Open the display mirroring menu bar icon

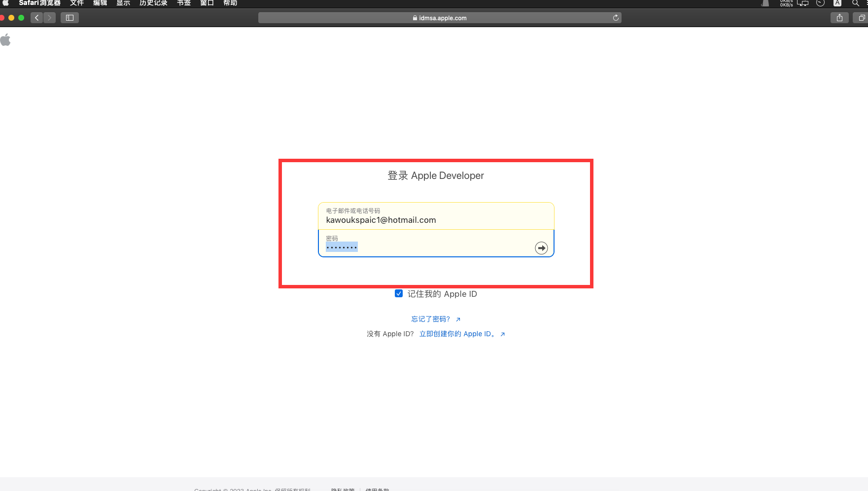[x=803, y=3]
